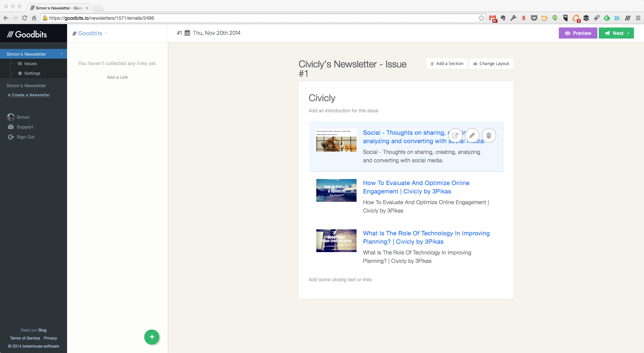Click the green plus add button
644x353 pixels.
point(152,337)
